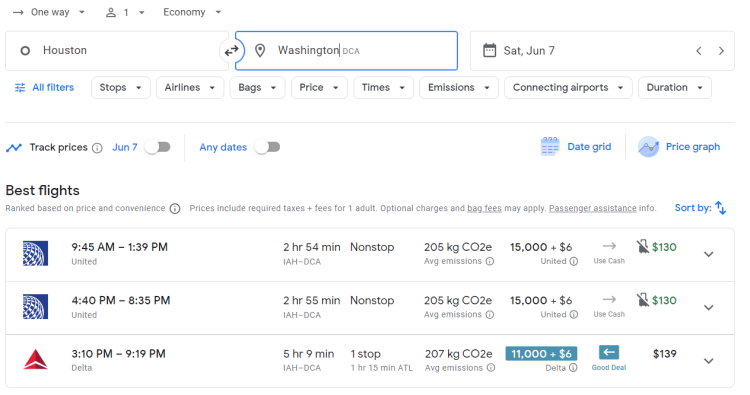Click the calendar icon by Sat, Jun 7
Viewport: 750px width, 395px height.
click(489, 50)
